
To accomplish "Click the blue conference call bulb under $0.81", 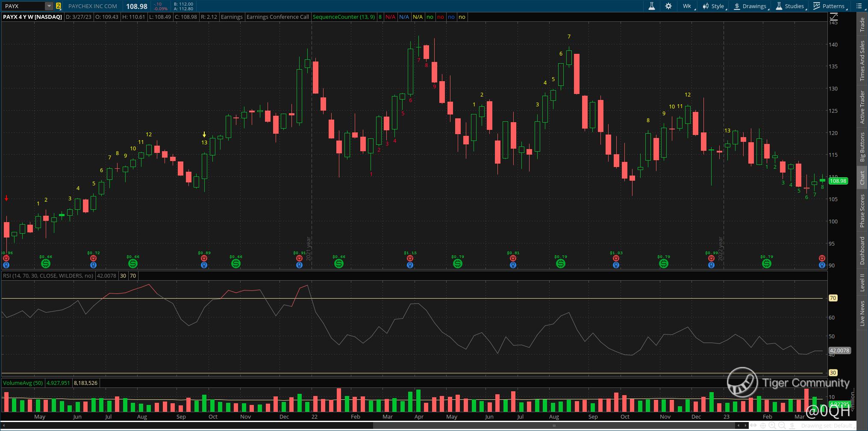I will coord(513,265).
